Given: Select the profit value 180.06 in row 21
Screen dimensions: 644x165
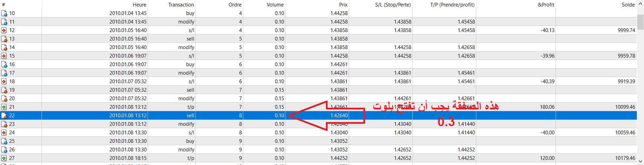Looking at the screenshot, I should 547,107.
